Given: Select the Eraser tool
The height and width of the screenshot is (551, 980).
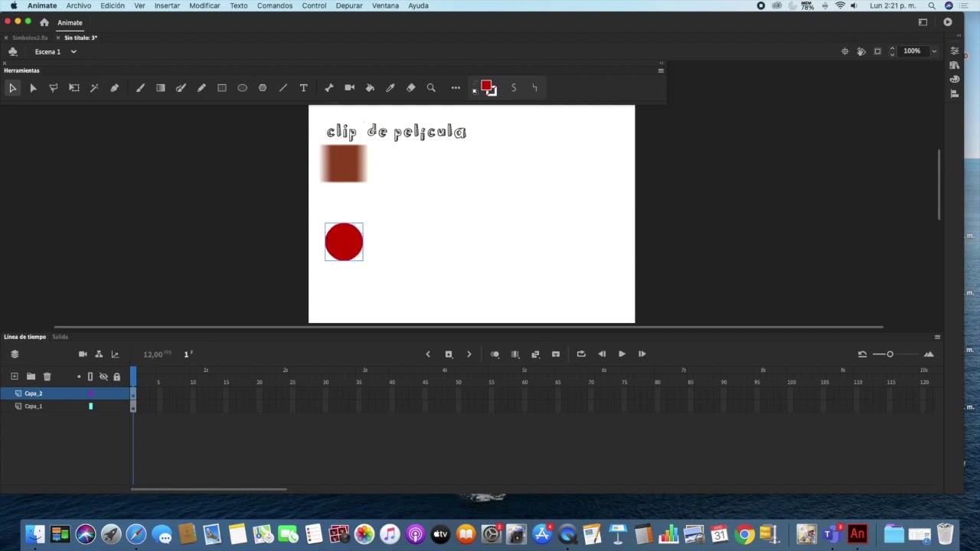Looking at the screenshot, I should pos(410,88).
